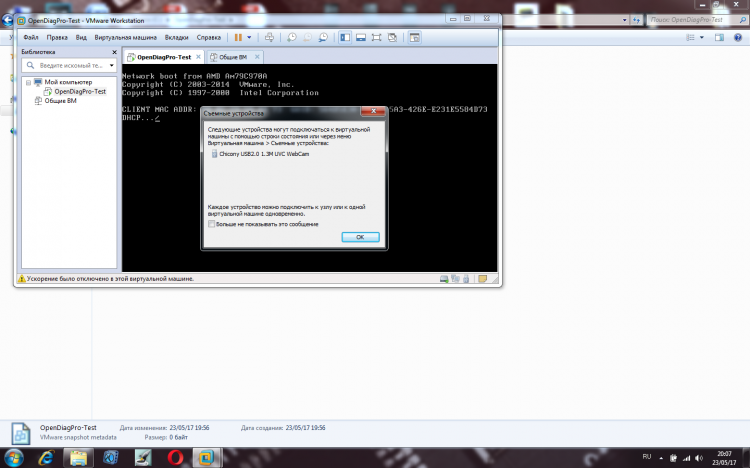Switch to the Общие ВМ tab
The image size is (750, 468).
(229, 57)
